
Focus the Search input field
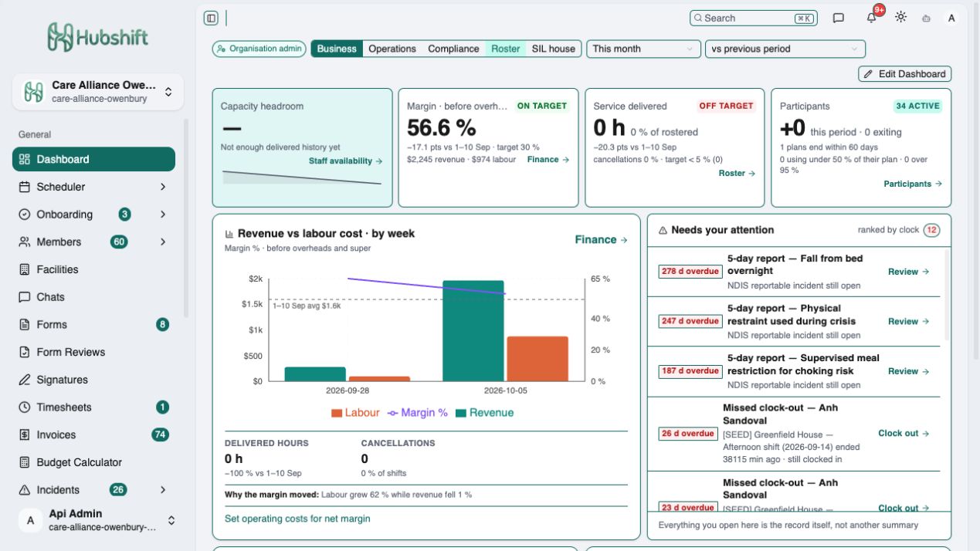(x=753, y=18)
